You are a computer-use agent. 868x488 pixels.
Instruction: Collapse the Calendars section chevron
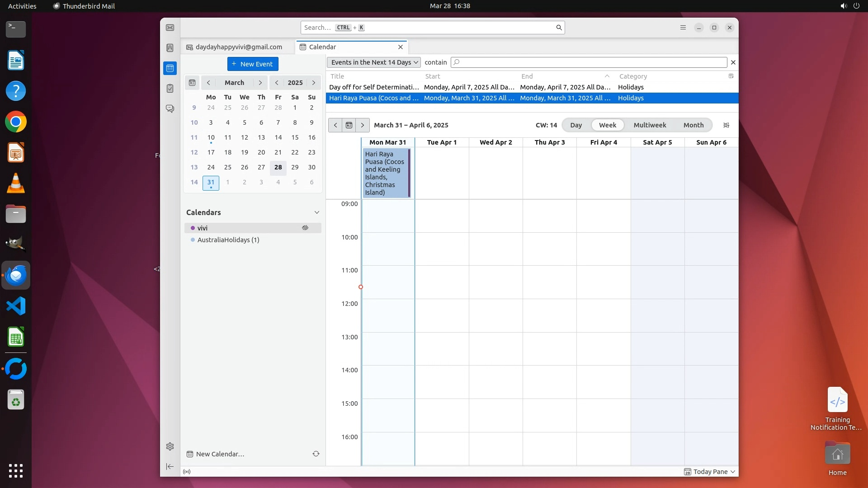(x=317, y=212)
